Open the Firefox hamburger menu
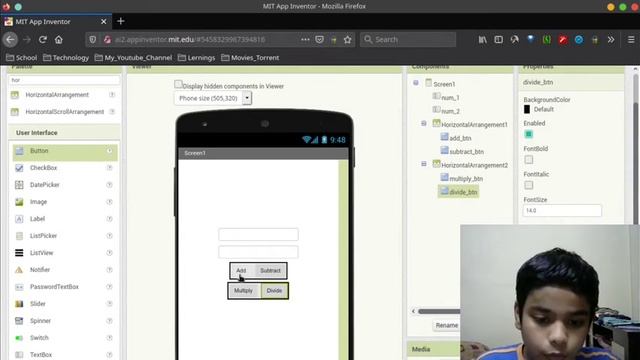 tap(631, 40)
